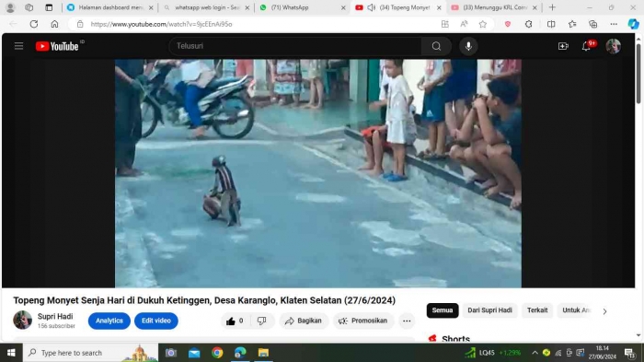Open channel Analytics
Screen dimensions: 644x362
[x=109, y=321]
